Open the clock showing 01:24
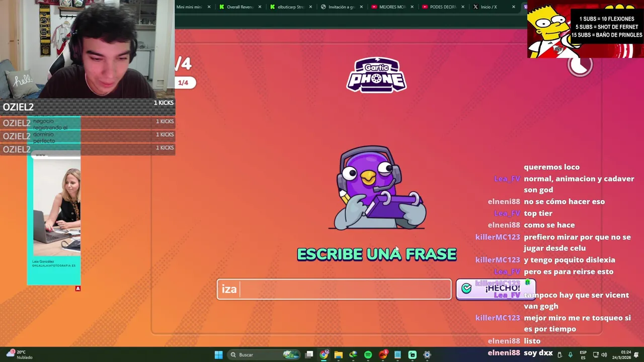The image size is (644, 362). pos(622,355)
